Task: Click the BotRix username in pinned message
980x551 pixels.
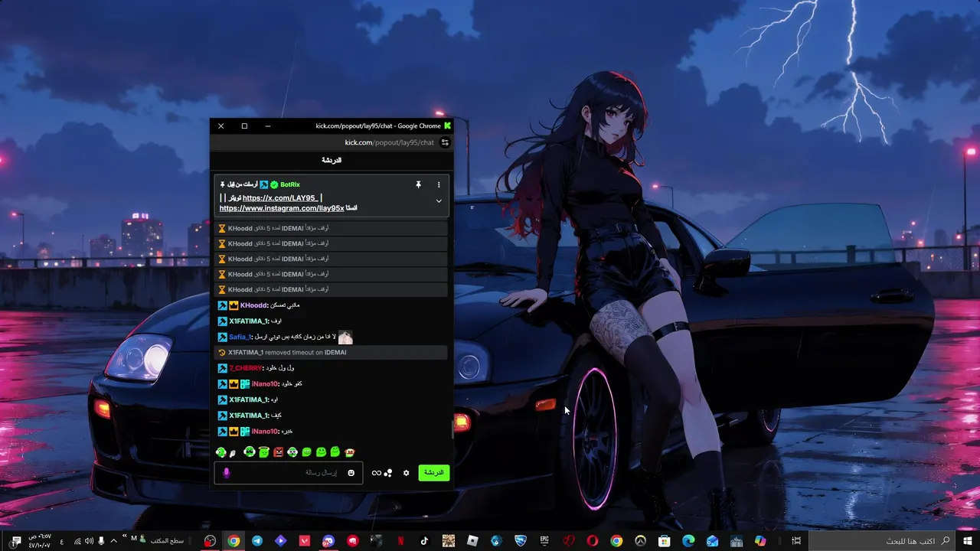Action: (290, 184)
